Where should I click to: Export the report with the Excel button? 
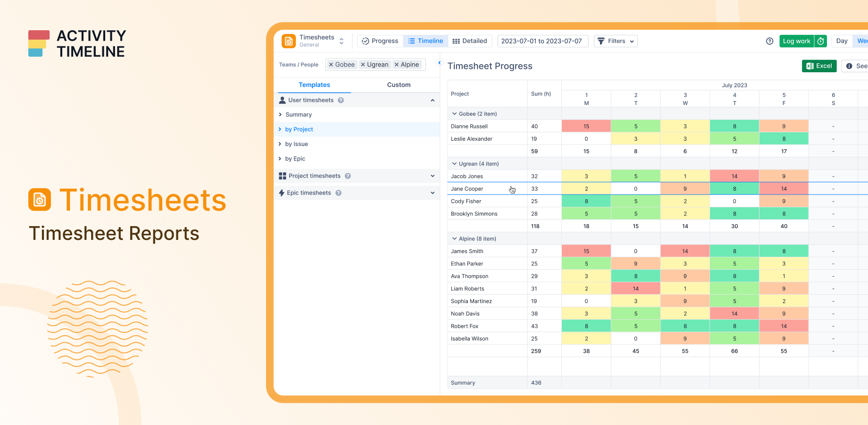[x=819, y=66]
